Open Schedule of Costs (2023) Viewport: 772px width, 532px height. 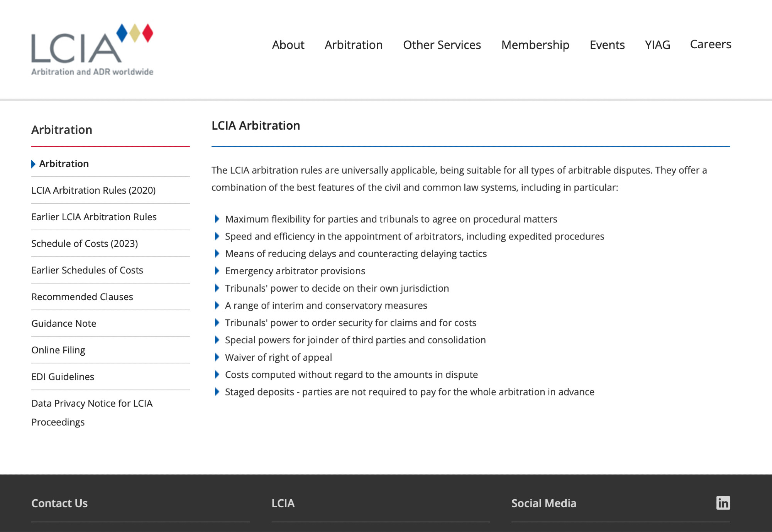click(85, 243)
